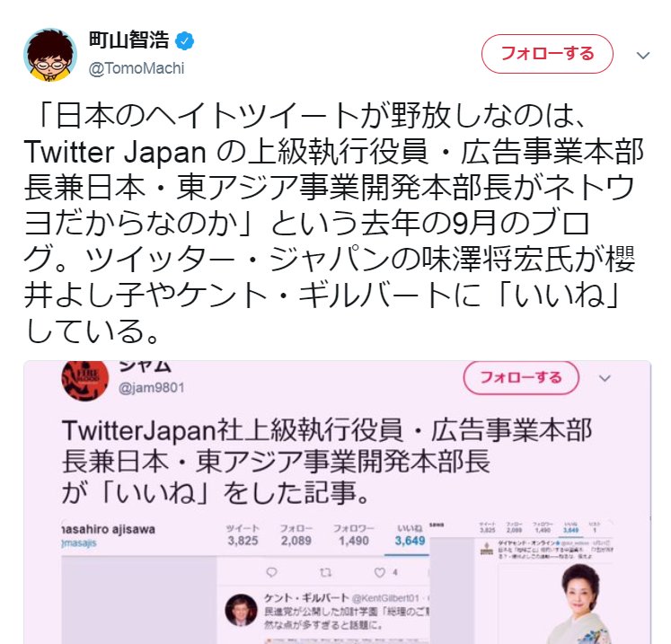Screen dimensions: 671x644
Task: Click the kimono woman photo thumbnail
Action: click(x=581, y=604)
